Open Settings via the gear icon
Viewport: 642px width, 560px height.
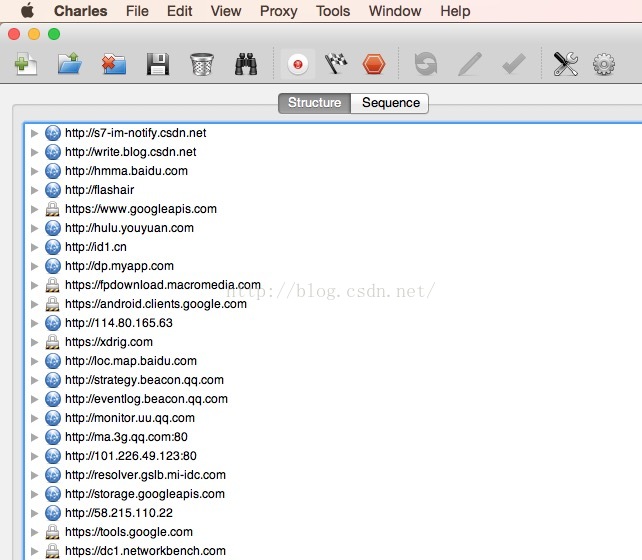coord(604,64)
